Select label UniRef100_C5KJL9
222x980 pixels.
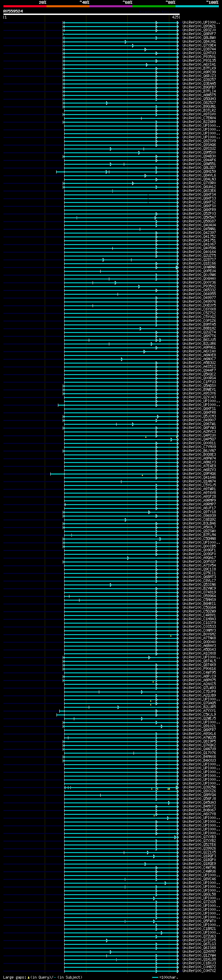[199, 714]
